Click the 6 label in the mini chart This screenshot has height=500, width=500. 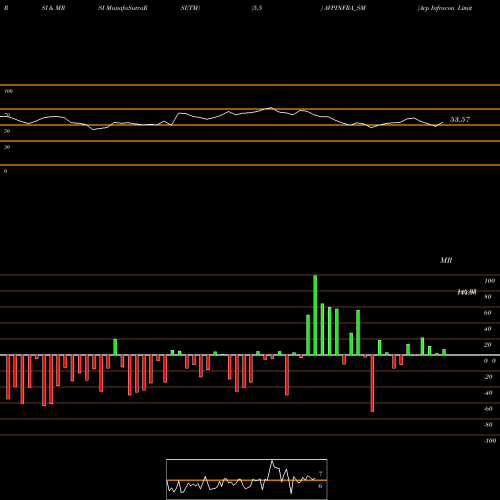[320, 486]
